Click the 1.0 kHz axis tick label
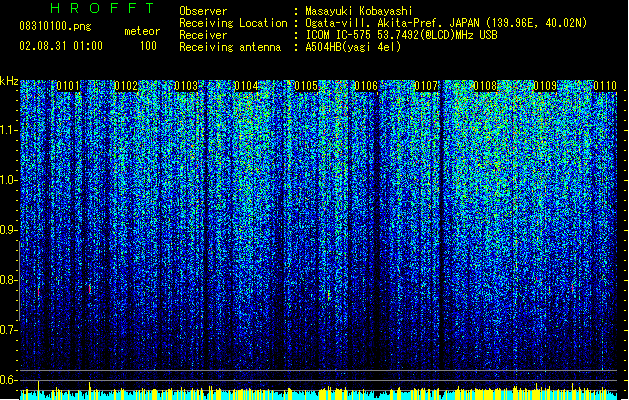The image size is (629, 400). pyautogui.click(x=9, y=180)
